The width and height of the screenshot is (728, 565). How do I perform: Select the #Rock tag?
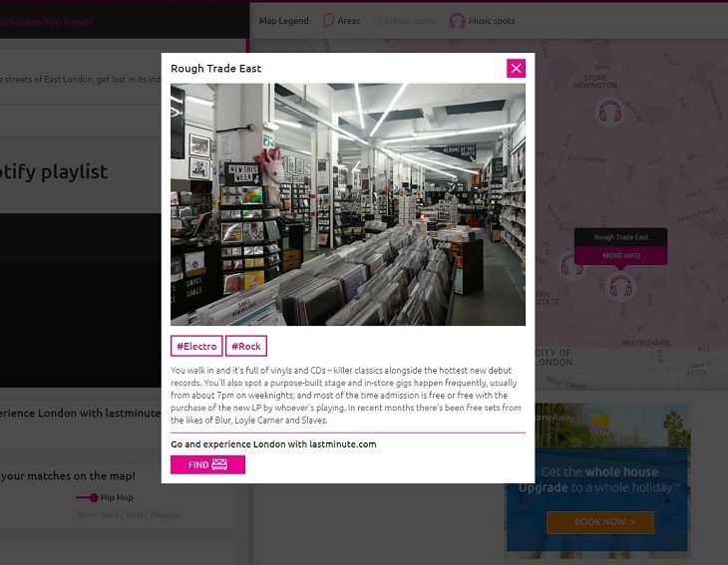click(x=246, y=346)
